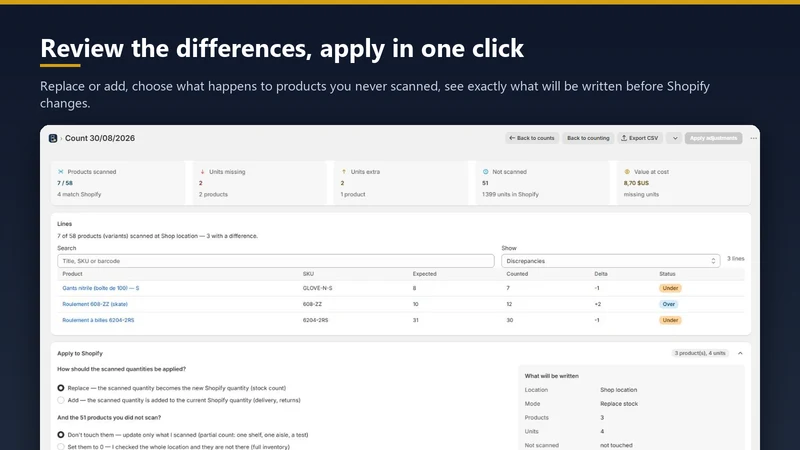Image resolution: width=800 pixels, height=450 pixels.
Task: Click the Over status badge for 608-ZZ
Action: coord(668,304)
